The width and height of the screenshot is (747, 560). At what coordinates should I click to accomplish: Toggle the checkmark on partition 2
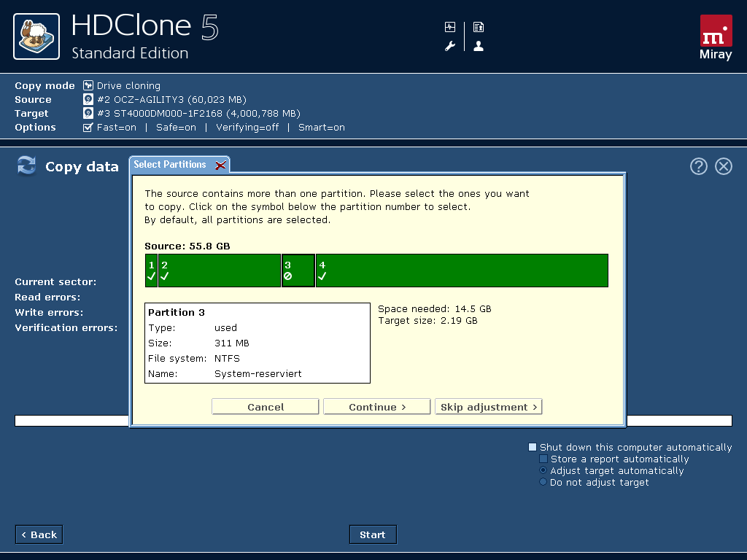tap(164, 276)
